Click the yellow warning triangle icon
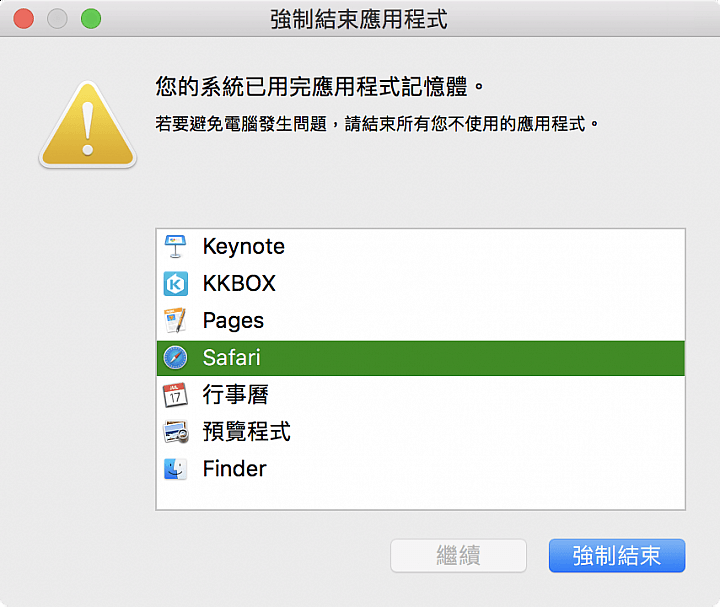The height and width of the screenshot is (607, 720). coord(88,124)
